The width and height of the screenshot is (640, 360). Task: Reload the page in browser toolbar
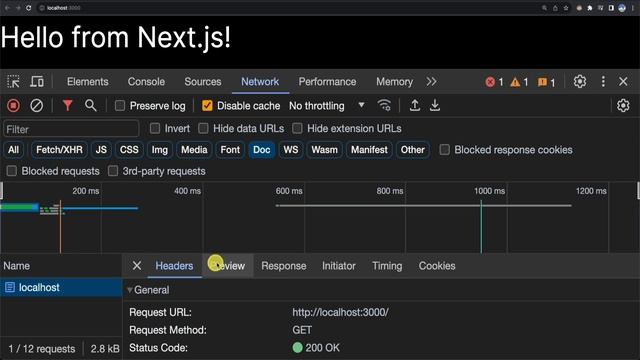[29, 8]
